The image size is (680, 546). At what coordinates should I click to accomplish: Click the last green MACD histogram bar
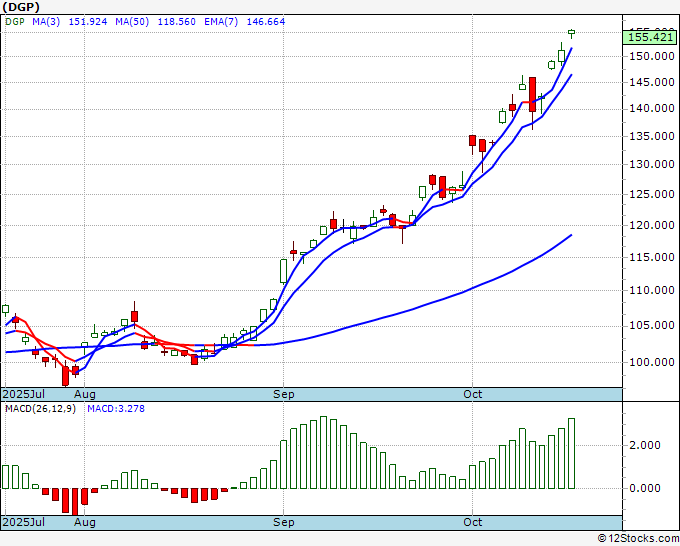pos(572,454)
